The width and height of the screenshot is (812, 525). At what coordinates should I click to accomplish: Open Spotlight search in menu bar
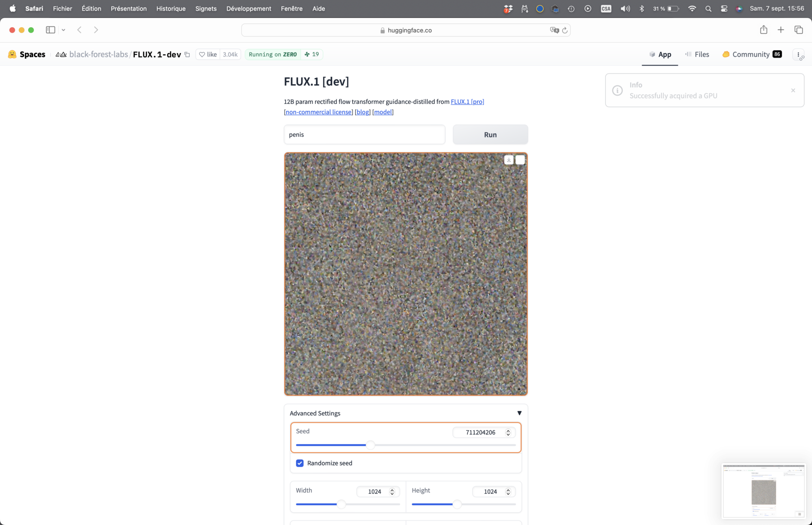click(x=708, y=9)
